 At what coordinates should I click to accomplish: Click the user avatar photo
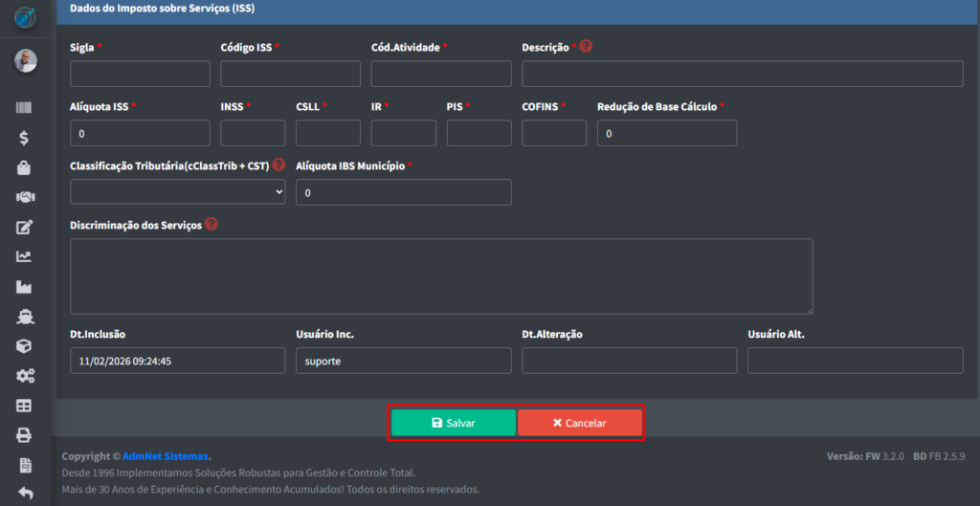(x=26, y=61)
